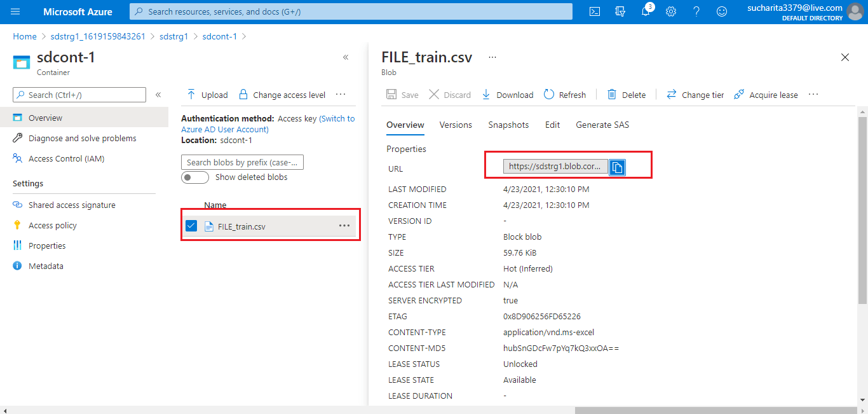Switch to the Snapshots tab
Viewport: 868px width, 414px height.
click(508, 125)
